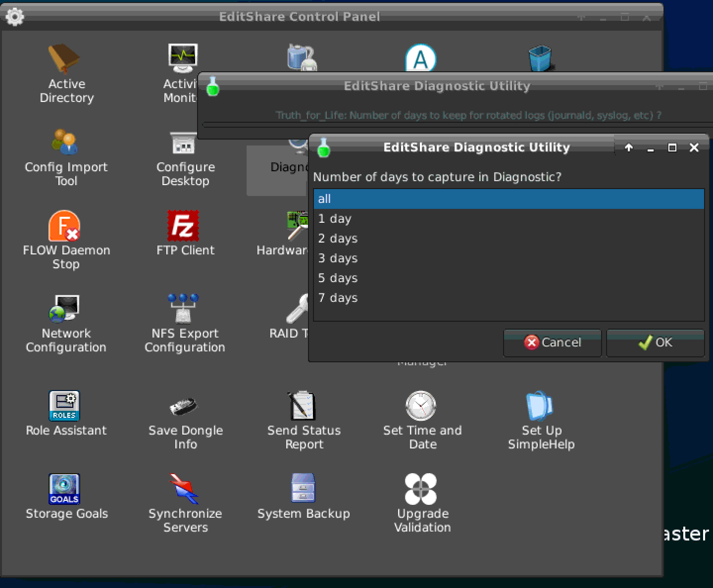Click the blue jug icon in top row
713x588 pixels.
pos(302,58)
